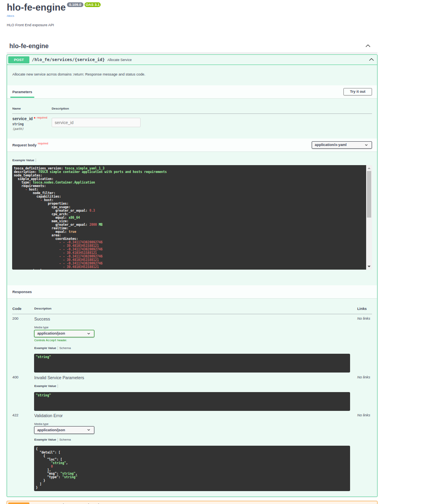Switch to Schema for 200 response

[65, 348]
